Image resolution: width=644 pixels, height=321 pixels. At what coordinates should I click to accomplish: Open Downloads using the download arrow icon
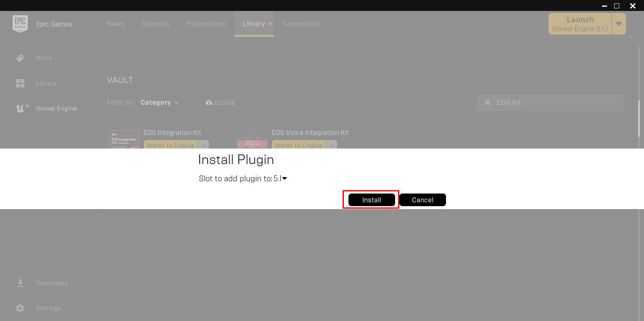[20, 283]
